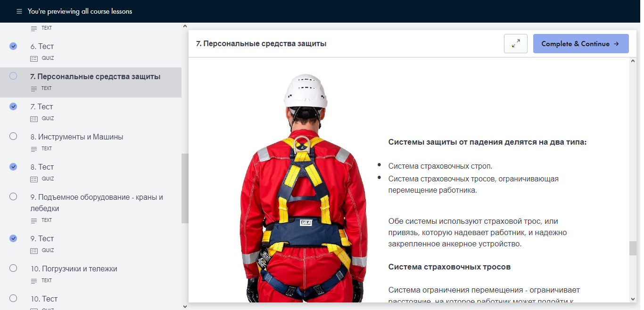Toggle completion circle for 6. Тест
644x310 pixels.
coord(13,46)
